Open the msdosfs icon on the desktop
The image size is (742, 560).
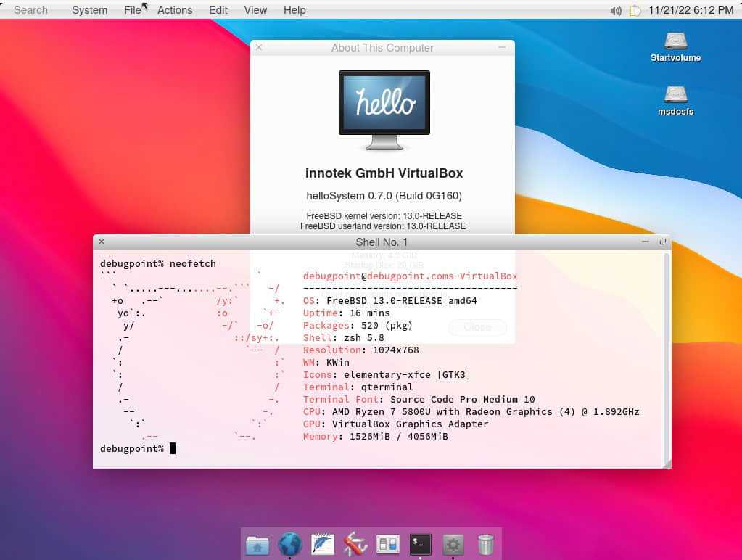click(675, 95)
